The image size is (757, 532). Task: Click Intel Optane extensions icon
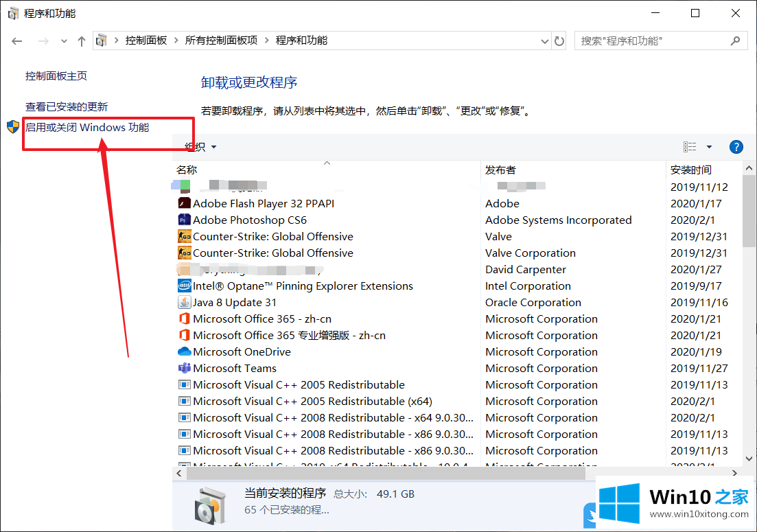coord(185,286)
